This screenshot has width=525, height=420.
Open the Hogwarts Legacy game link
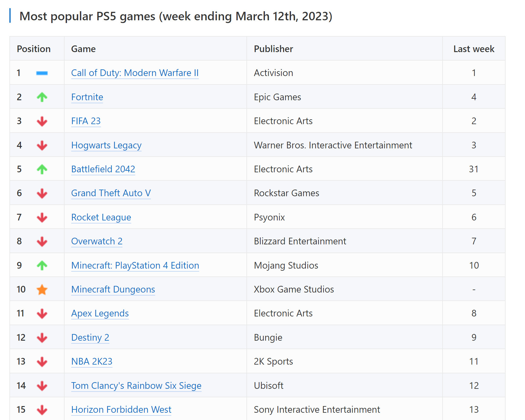click(106, 145)
